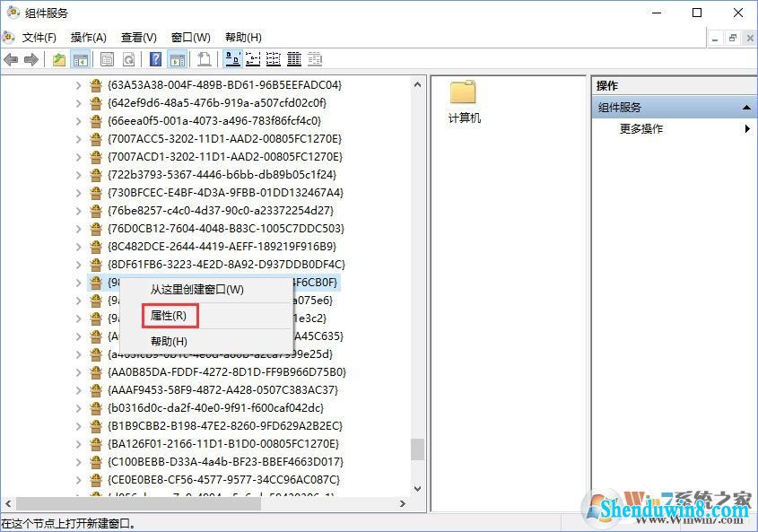The height and width of the screenshot is (532, 758).
Task: Restore the inner console child window
Action: (732, 39)
